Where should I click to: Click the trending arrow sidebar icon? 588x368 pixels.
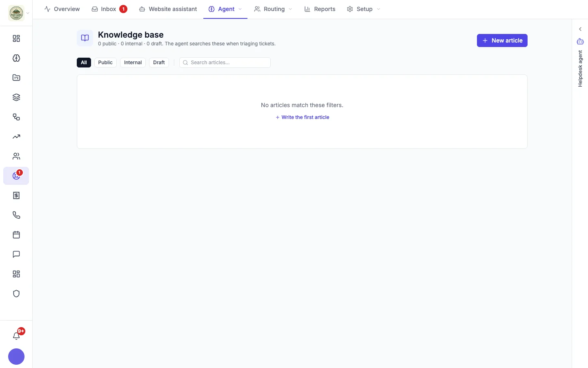point(16,137)
